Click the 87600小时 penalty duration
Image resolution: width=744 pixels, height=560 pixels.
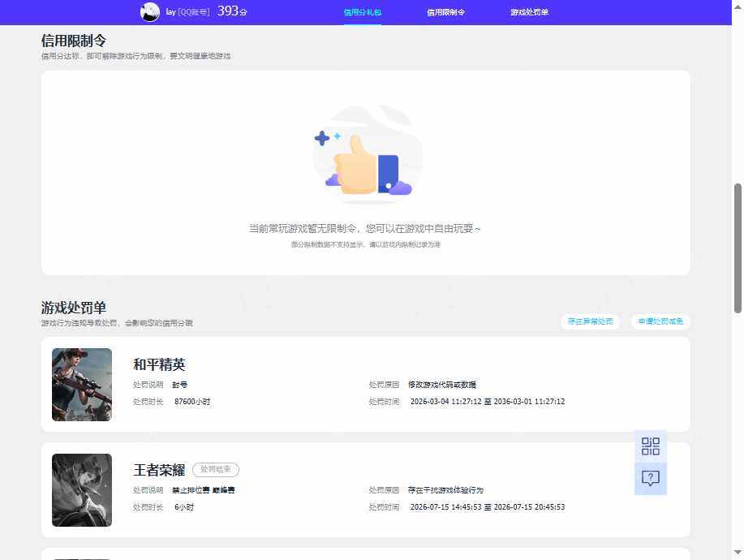[192, 402]
